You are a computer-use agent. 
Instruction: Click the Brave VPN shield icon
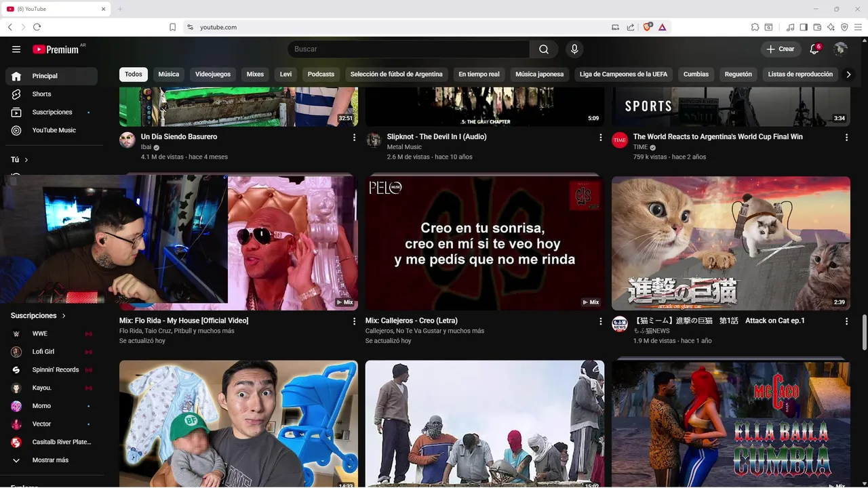844,27
